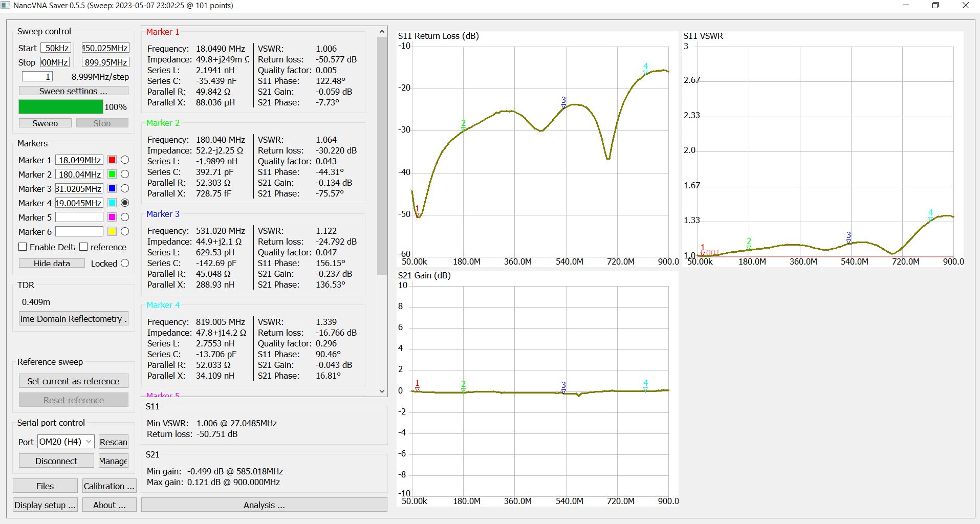
Task: Click Marker 2 green color swatch
Action: [112, 174]
